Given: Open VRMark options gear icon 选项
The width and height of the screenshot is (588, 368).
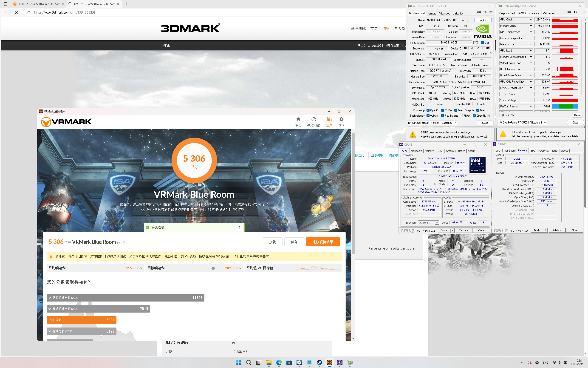Looking at the screenshot, I should [x=341, y=122].
